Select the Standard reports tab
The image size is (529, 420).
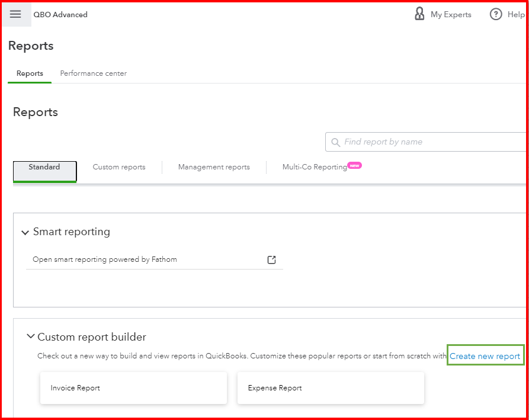point(44,167)
